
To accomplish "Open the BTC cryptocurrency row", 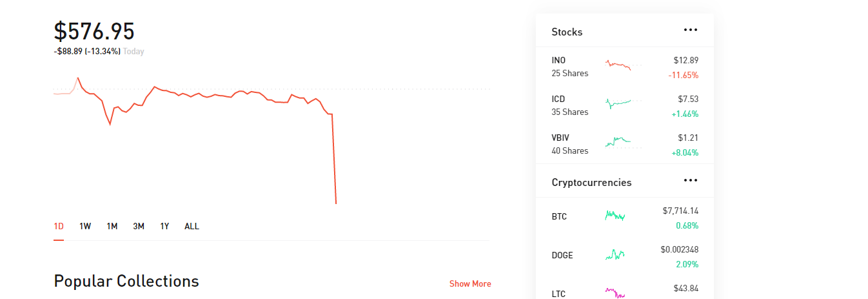I will click(x=560, y=216).
